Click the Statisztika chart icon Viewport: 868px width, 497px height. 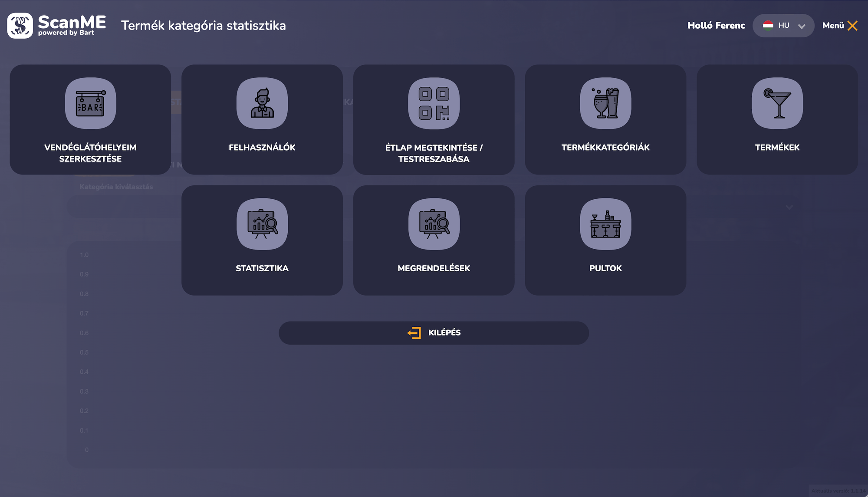click(x=262, y=224)
